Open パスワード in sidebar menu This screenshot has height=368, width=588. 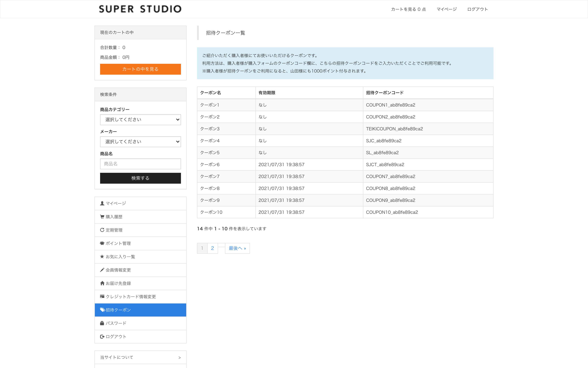[141, 323]
